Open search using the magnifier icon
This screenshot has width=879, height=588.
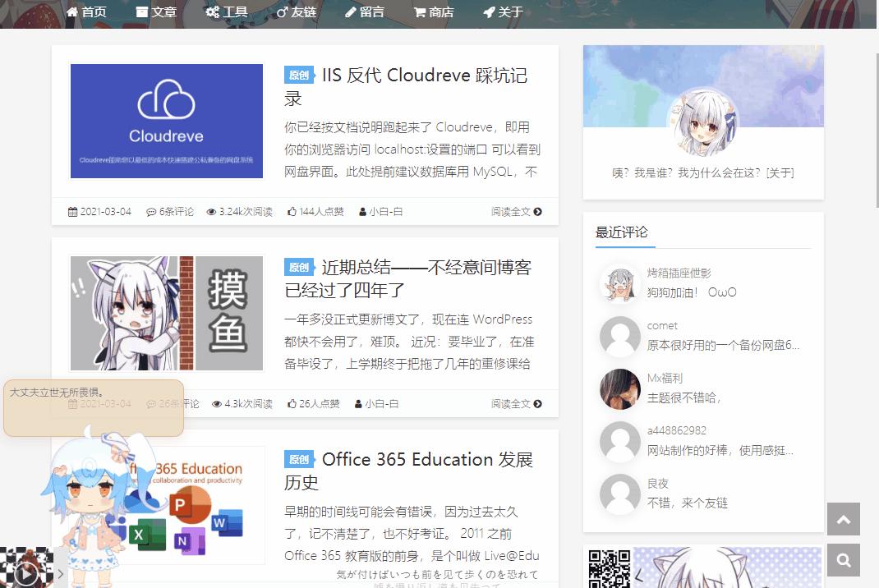coord(843,559)
